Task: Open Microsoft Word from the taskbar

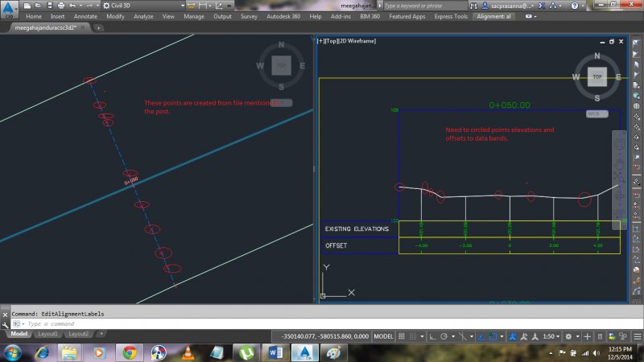Action: 274,352
